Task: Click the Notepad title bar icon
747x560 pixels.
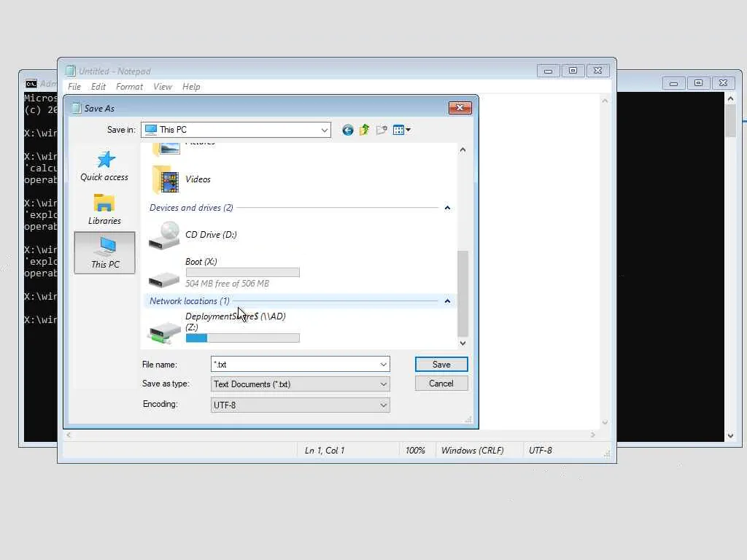Action: tap(71, 71)
